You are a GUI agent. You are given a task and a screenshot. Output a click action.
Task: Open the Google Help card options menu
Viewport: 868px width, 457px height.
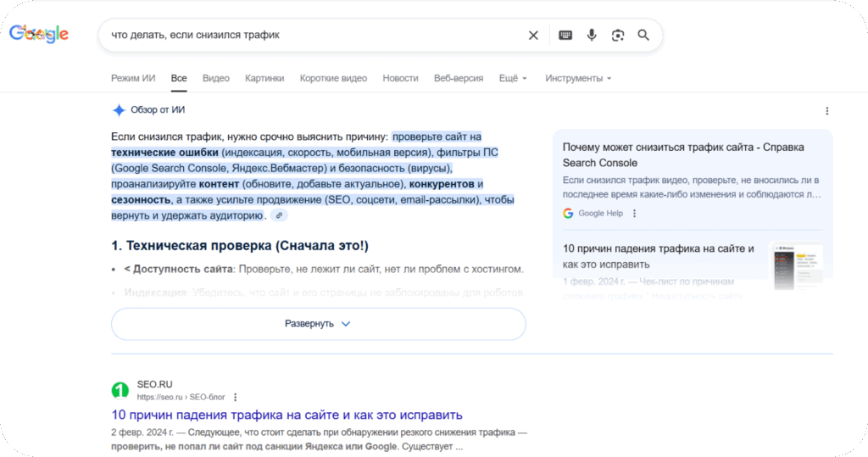coord(634,214)
